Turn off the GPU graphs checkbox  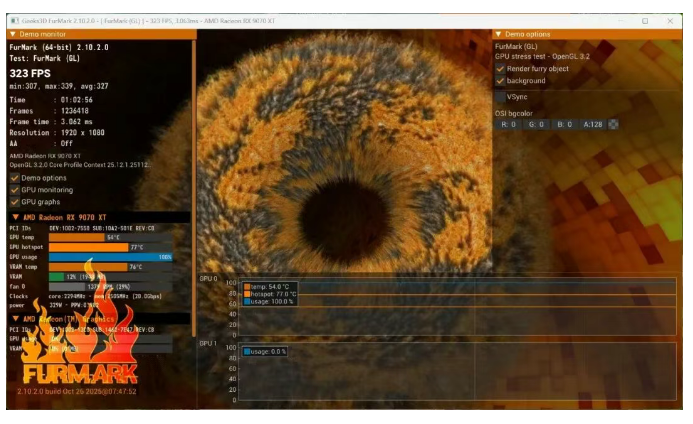click(14, 201)
